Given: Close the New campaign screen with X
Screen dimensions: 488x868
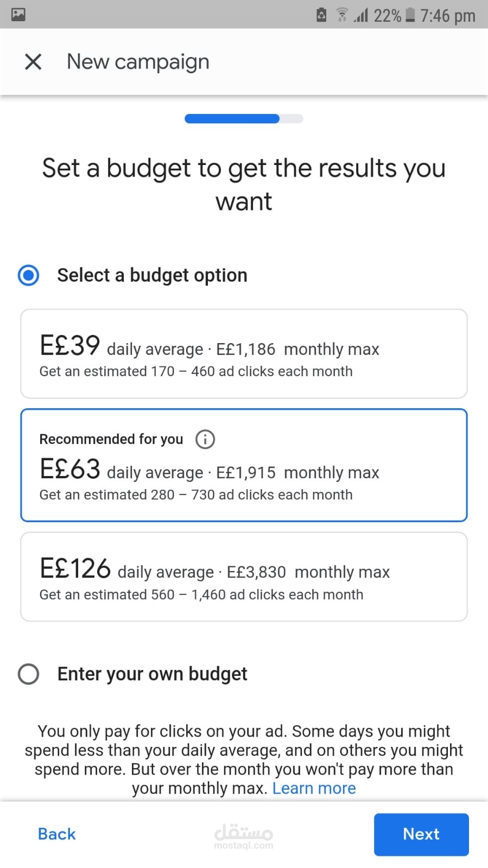Looking at the screenshot, I should pos(33,62).
